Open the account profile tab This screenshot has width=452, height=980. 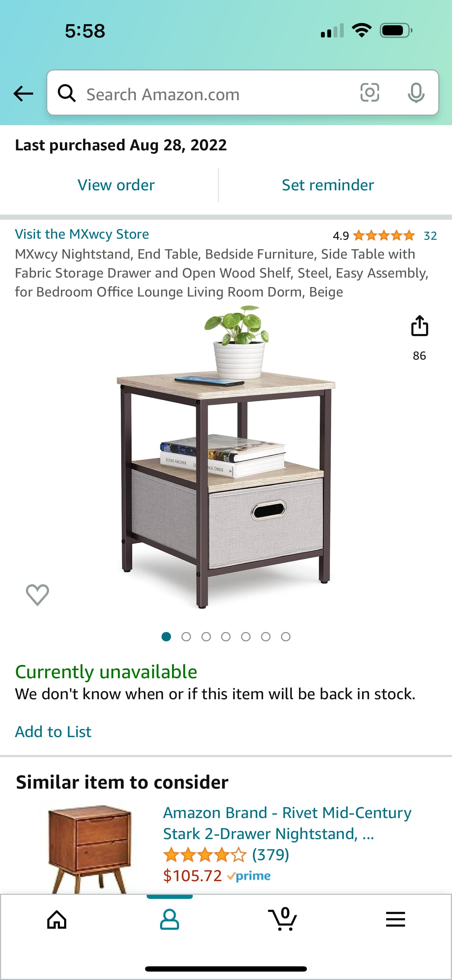click(x=169, y=920)
